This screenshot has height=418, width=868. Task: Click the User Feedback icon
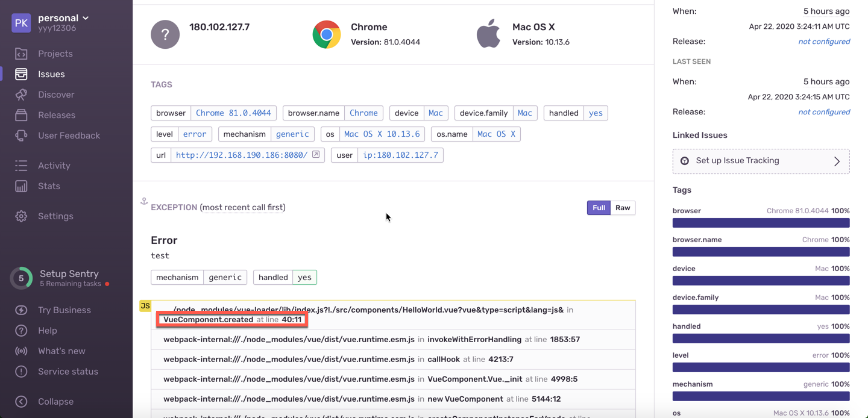click(21, 136)
